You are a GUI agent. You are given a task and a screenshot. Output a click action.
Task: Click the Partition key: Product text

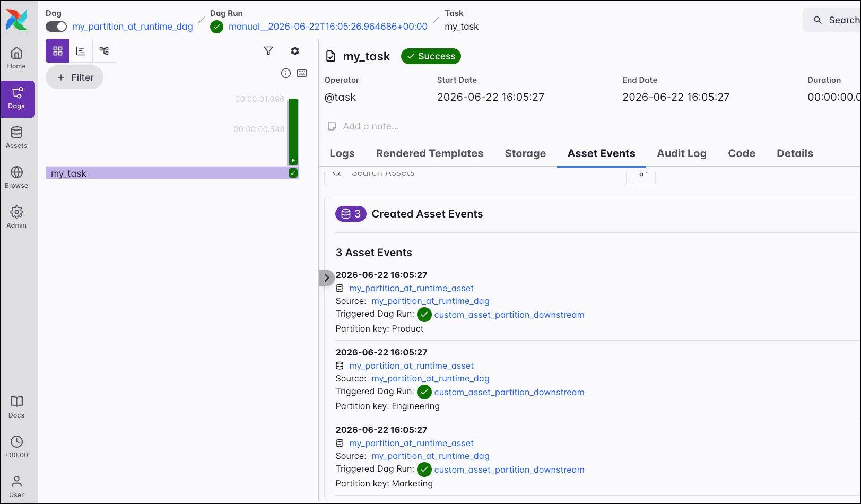click(x=380, y=328)
